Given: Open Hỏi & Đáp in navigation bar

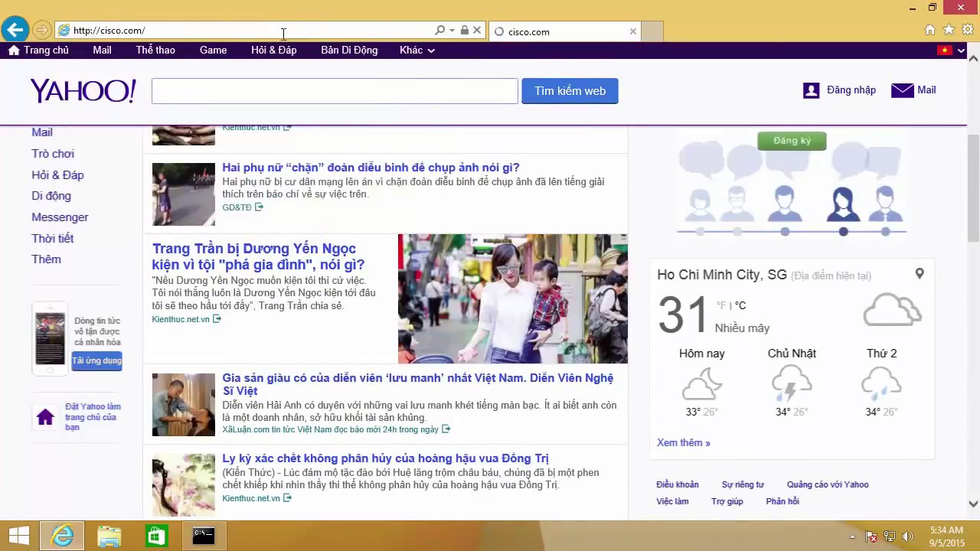Looking at the screenshot, I should (273, 50).
